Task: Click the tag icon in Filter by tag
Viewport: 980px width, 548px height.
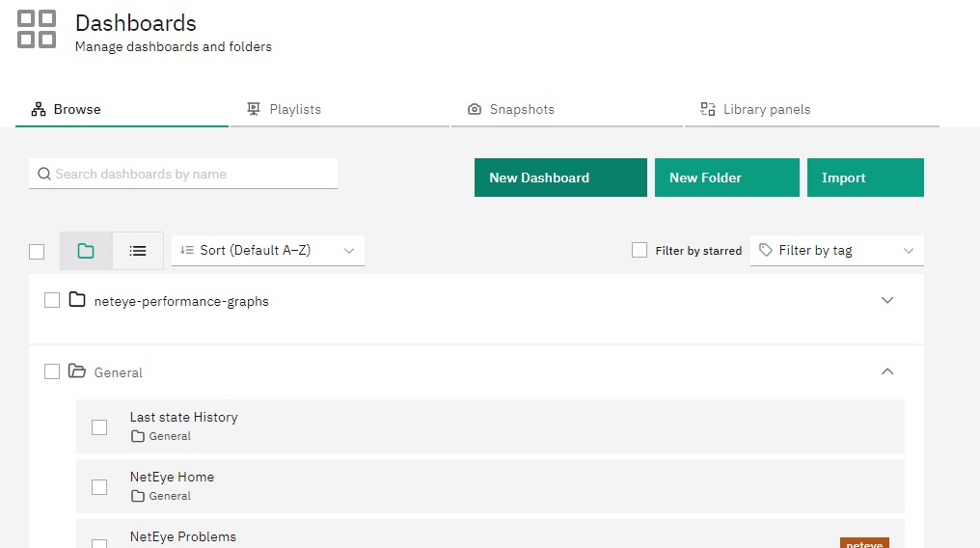Action: click(x=766, y=250)
